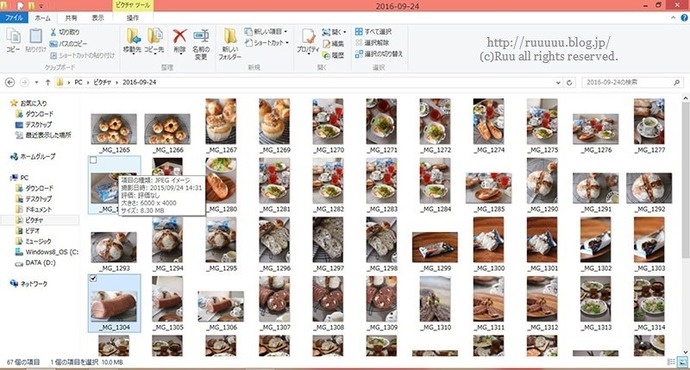Click the Picture Tools contextual tab
690x370 pixels.
(132, 5)
